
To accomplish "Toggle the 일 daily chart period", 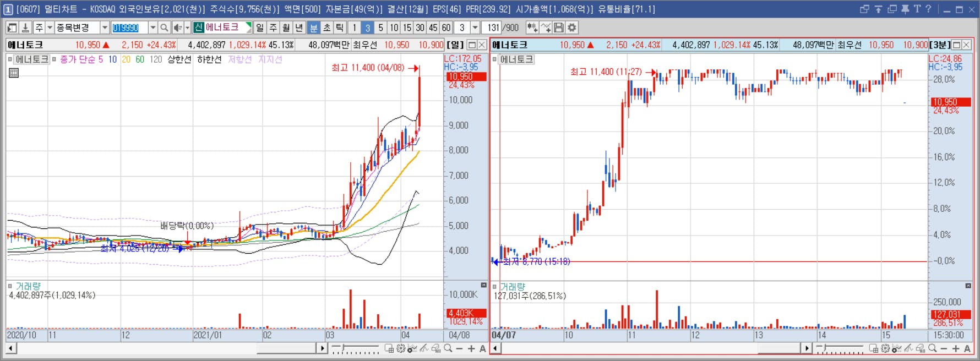I will 260,28.
